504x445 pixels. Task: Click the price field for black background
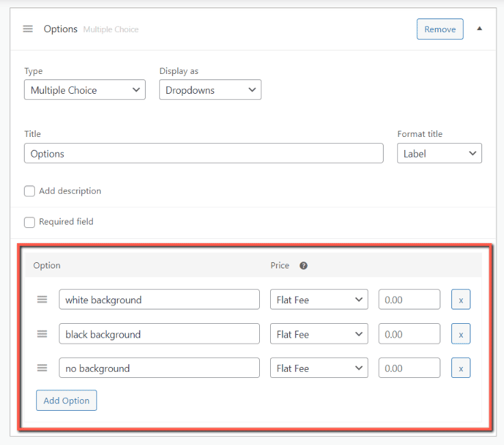click(x=409, y=334)
